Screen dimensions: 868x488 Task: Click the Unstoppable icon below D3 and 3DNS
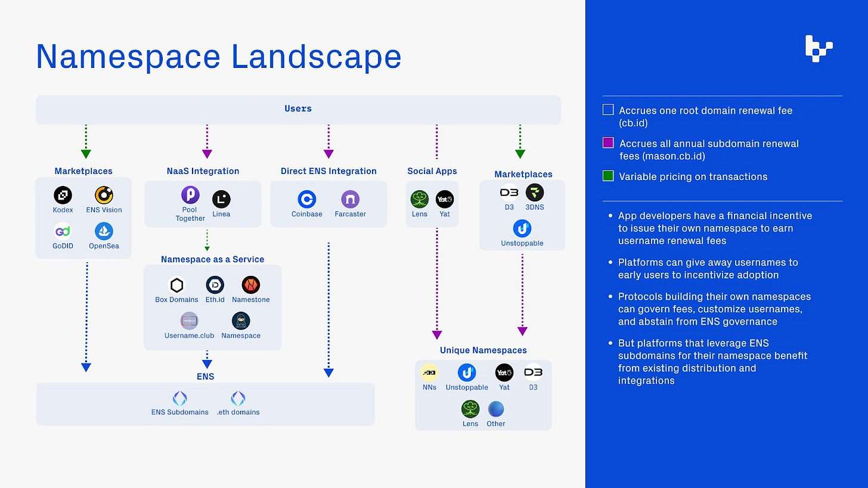[522, 228]
